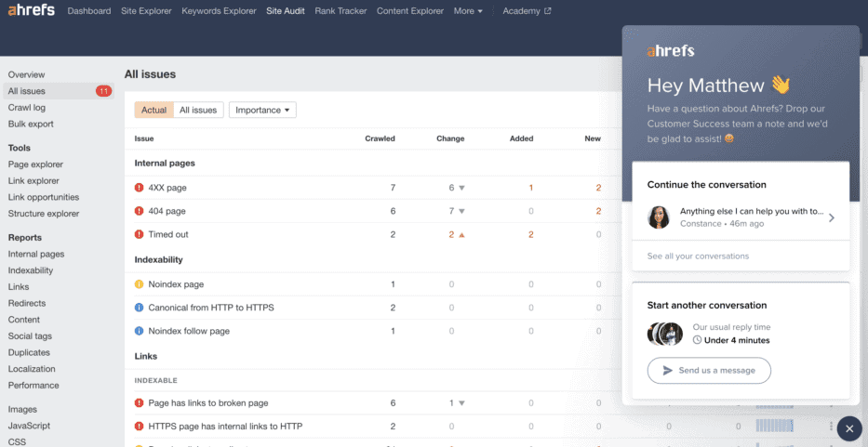
Task: Open Link opportunities in the sidebar
Action: pos(44,197)
